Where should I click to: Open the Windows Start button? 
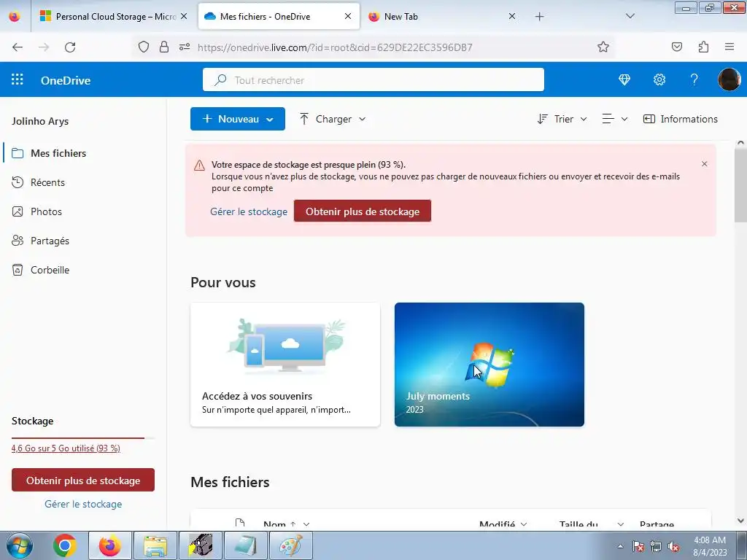click(20, 545)
